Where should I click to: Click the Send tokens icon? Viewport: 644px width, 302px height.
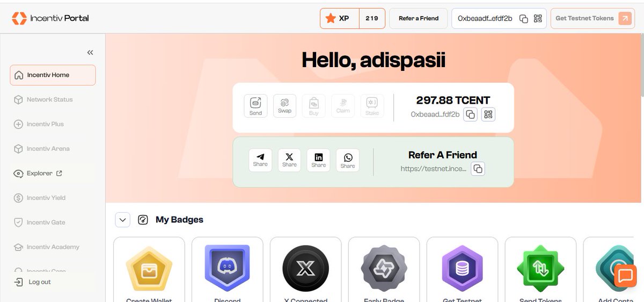[255, 106]
